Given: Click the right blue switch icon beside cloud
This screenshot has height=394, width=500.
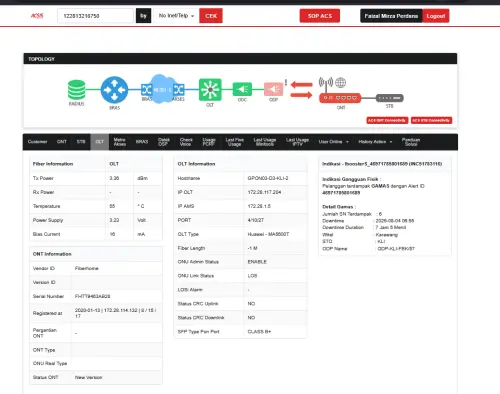Looking at the screenshot, I should pos(179,89).
